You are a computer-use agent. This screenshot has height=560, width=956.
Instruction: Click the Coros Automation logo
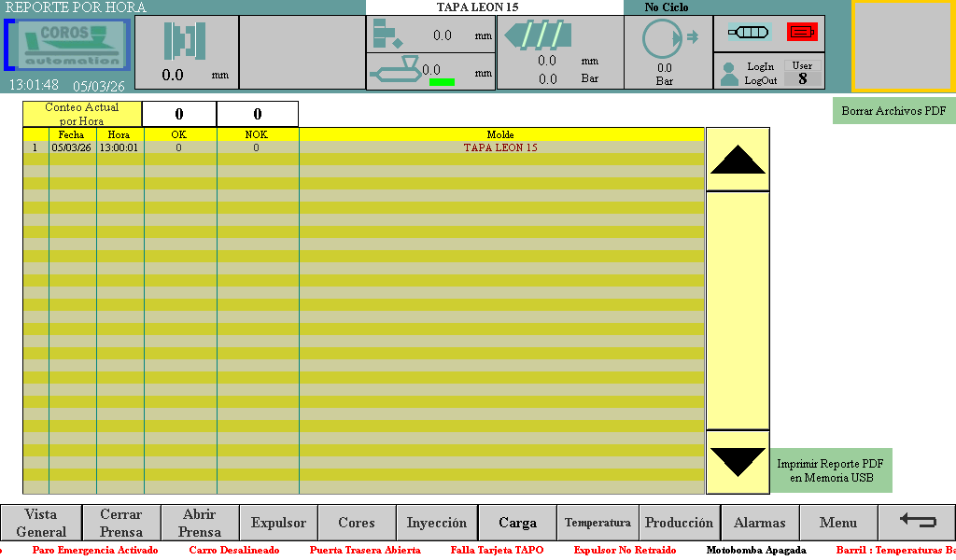[68, 45]
